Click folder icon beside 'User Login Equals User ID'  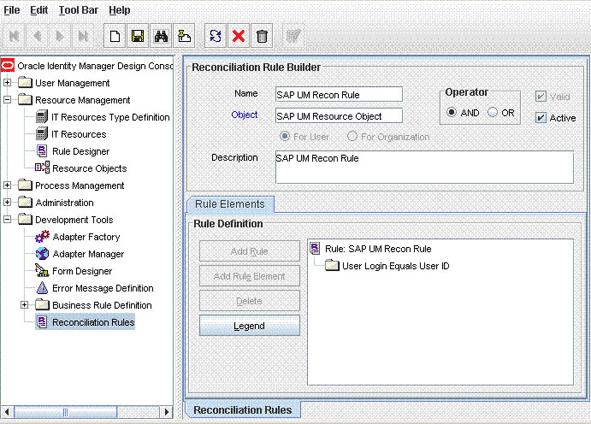coord(332,265)
